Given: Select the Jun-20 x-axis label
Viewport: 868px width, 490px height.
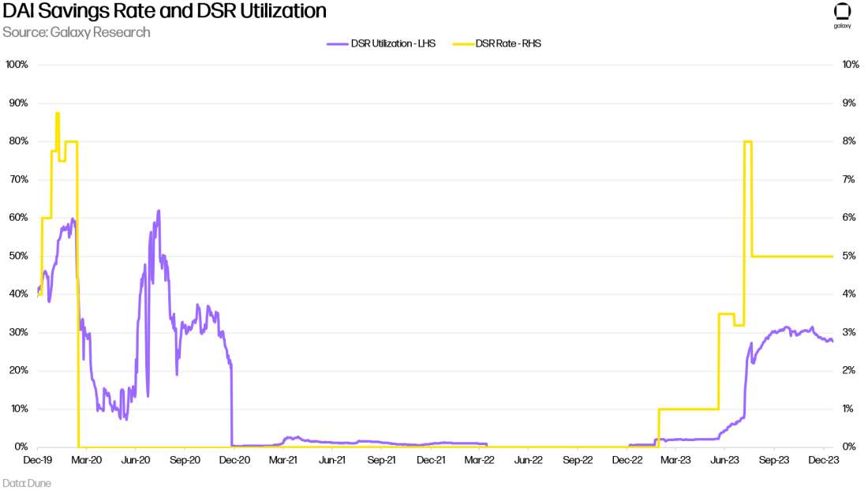Looking at the screenshot, I should [136, 458].
